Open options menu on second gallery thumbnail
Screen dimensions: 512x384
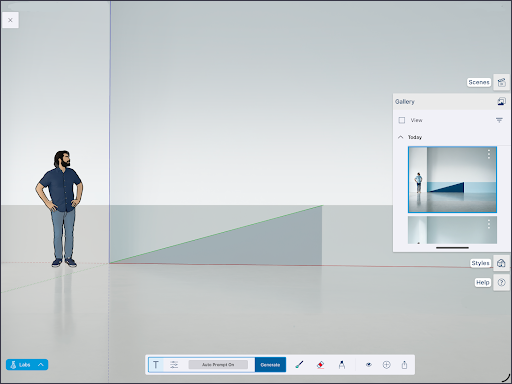tap(489, 224)
